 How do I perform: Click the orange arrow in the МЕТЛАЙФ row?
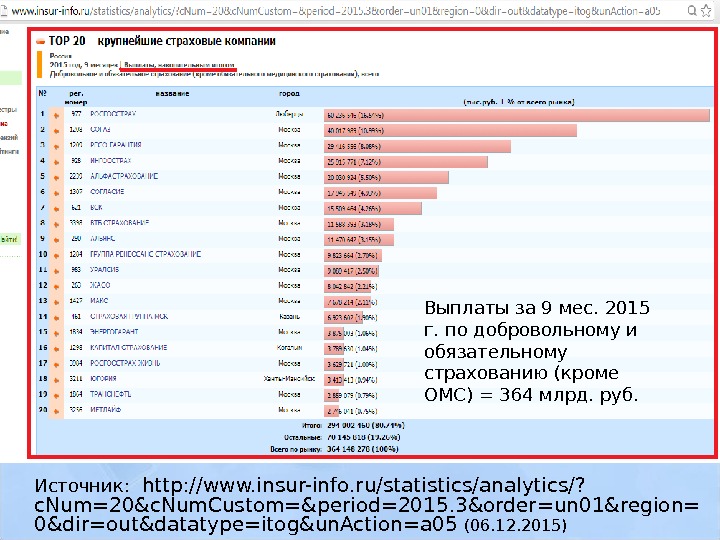click(56, 411)
